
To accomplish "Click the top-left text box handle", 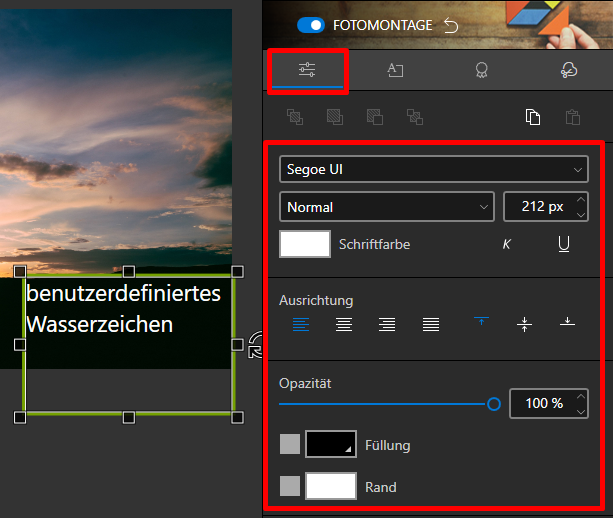I will 20,271.
